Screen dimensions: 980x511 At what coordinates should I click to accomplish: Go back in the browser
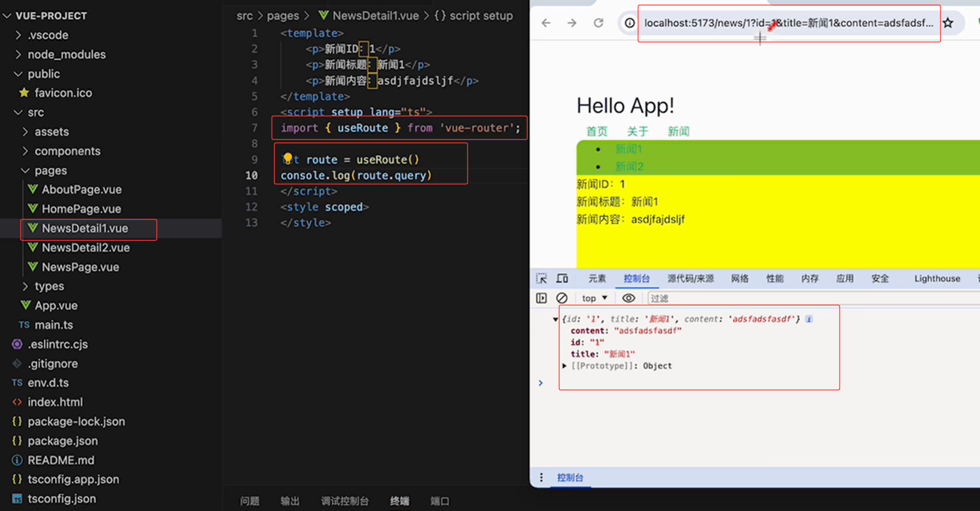tap(546, 23)
